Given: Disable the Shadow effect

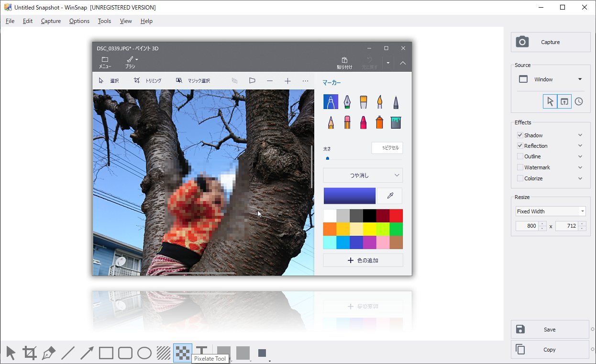Looking at the screenshot, I should (520, 135).
